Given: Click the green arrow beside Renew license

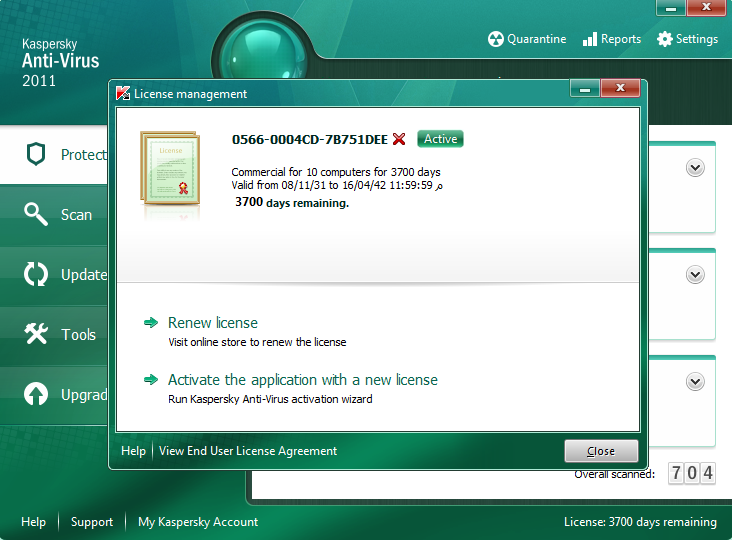Looking at the screenshot, I should click(x=151, y=323).
